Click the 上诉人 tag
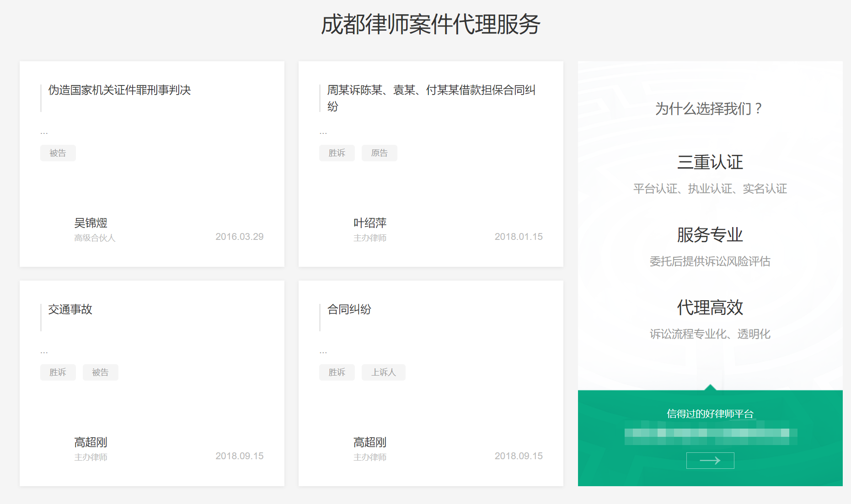The height and width of the screenshot is (504, 851). click(x=384, y=372)
